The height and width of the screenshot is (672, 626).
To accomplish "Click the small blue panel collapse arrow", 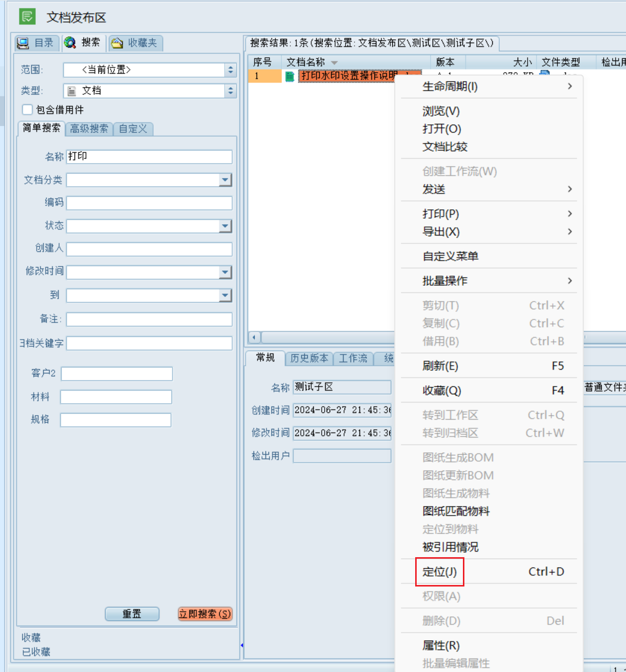I will [242, 645].
